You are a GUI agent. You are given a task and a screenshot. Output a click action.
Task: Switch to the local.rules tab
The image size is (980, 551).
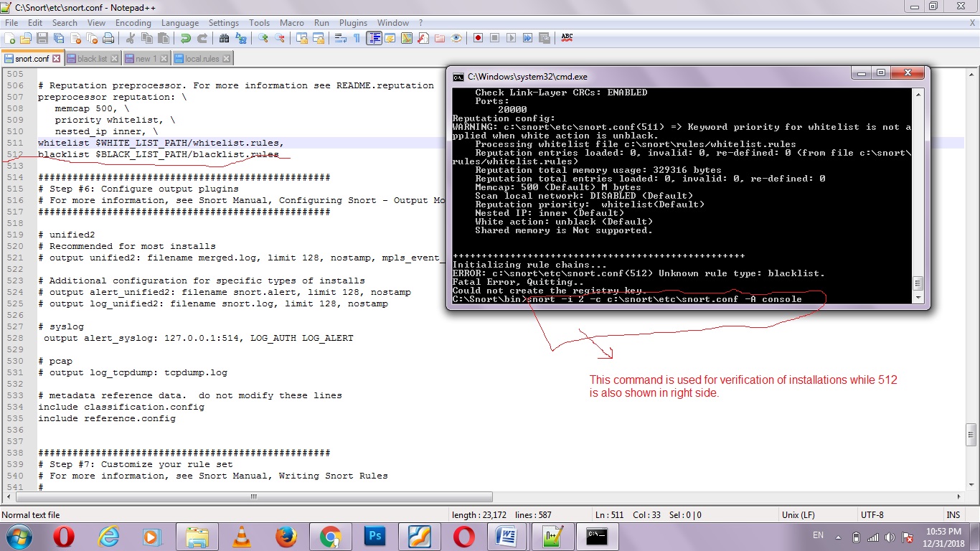tap(202, 59)
